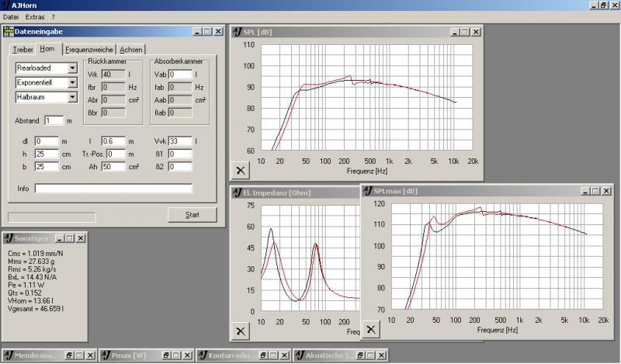Screen dimensions: 621x364
Task: Restore the minimized Konturradiu window
Action: (262, 355)
